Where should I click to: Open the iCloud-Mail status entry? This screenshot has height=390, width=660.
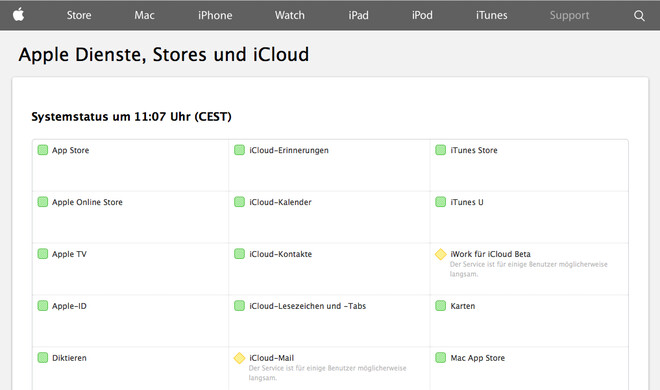[x=271, y=358]
